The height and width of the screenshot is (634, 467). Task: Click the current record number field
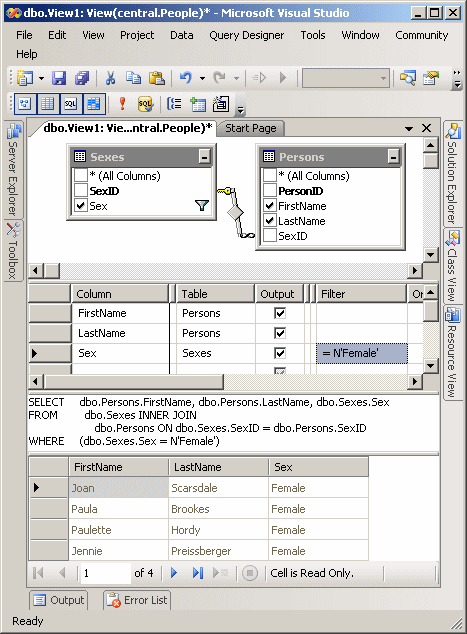click(x=106, y=573)
